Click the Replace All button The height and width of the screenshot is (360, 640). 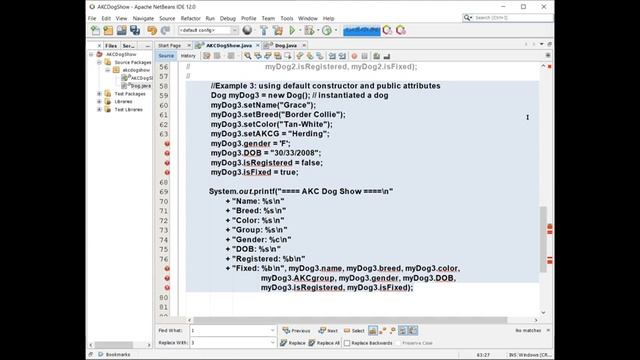pyautogui.click(x=324, y=343)
